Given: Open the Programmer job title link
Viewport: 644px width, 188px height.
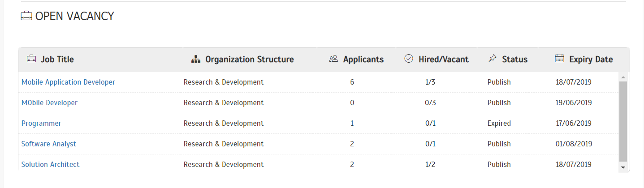Looking at the screenshot, I should click(41, 123).
